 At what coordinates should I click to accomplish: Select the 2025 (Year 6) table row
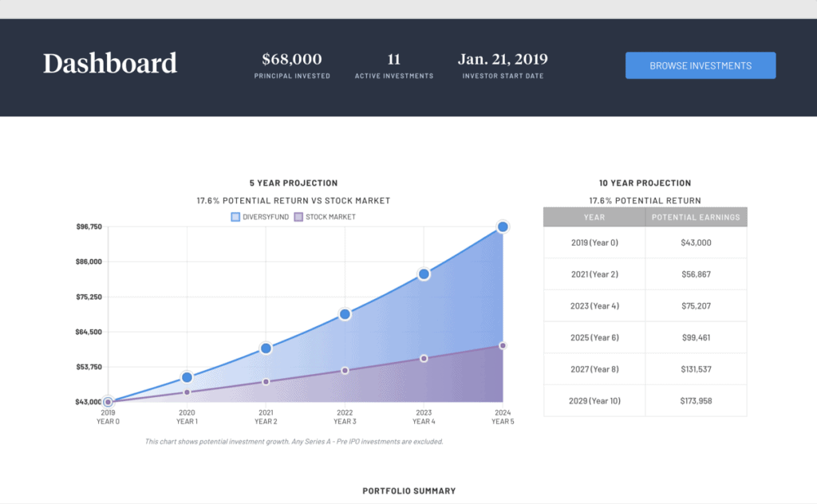pos(645,337)
